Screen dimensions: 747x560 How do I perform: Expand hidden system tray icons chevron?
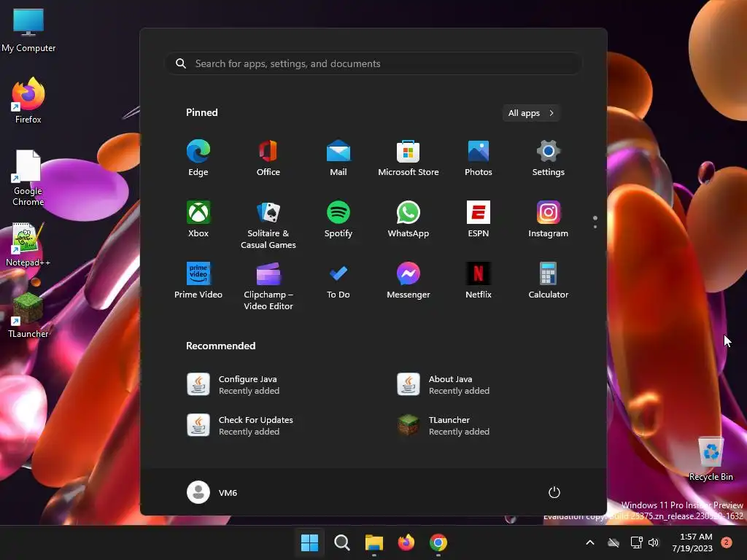pyautogui.click(x=589, y=542)
